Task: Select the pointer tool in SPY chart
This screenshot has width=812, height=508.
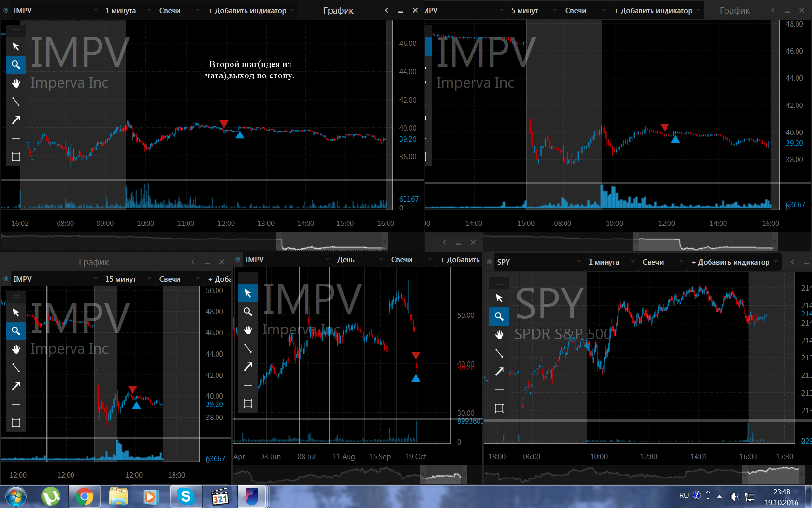Action: coord(499,298)
